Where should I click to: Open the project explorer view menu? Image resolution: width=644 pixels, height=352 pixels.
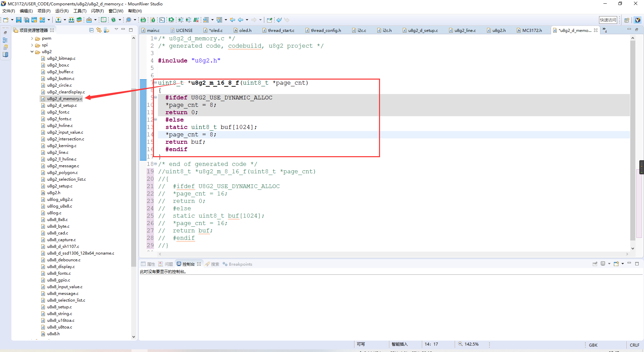[116, 30]
